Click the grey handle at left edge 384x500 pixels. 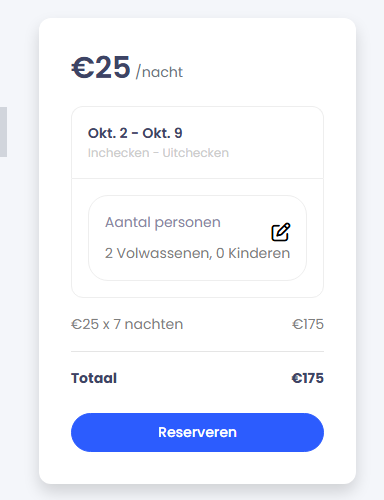pos(3,132)
